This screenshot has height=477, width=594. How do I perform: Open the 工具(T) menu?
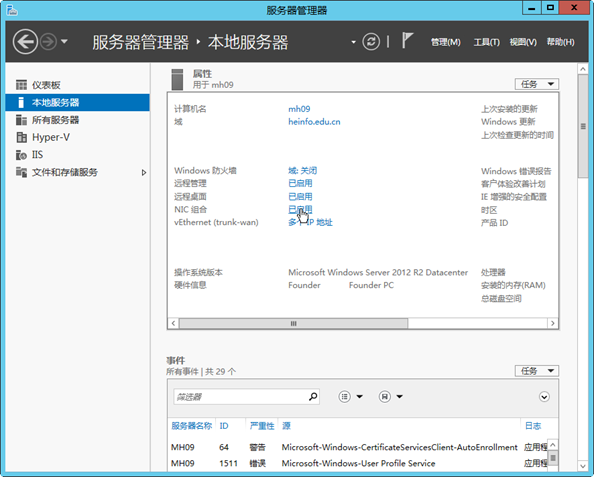(486, 42)
